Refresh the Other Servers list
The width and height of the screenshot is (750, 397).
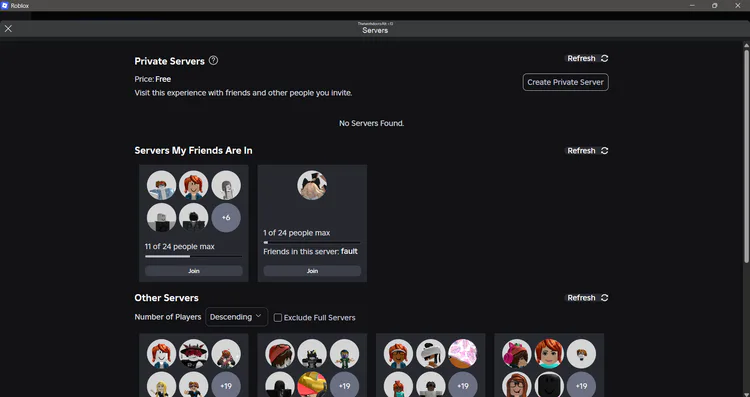click(587, 298)
